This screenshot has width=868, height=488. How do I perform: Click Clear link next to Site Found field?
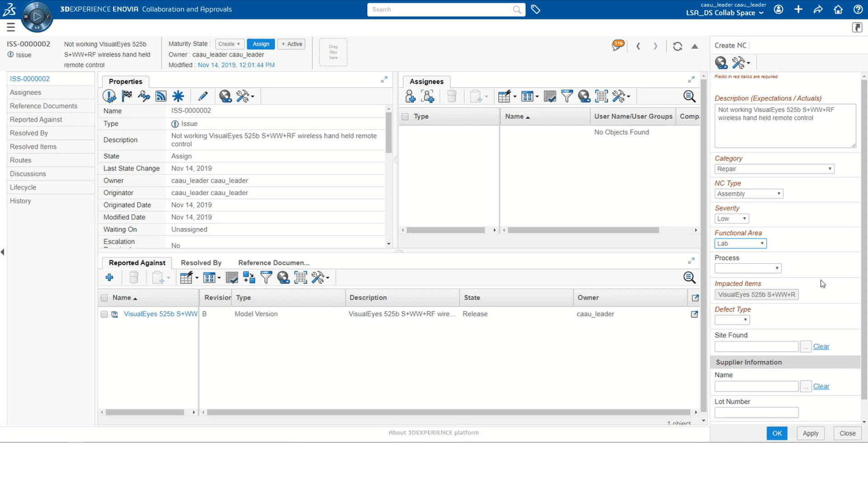[x=821, y=346]
